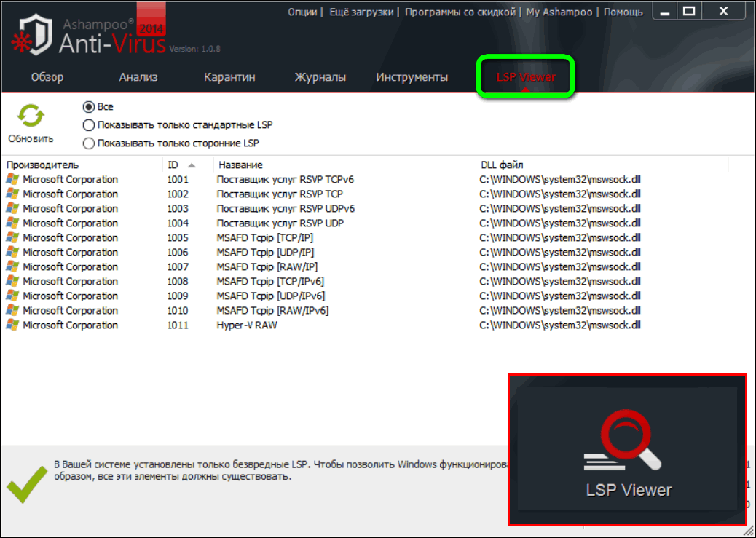Click the Microsoft flag icon in row 1004
This screenshot has width=756, height=538.
(x=12, y=223)
